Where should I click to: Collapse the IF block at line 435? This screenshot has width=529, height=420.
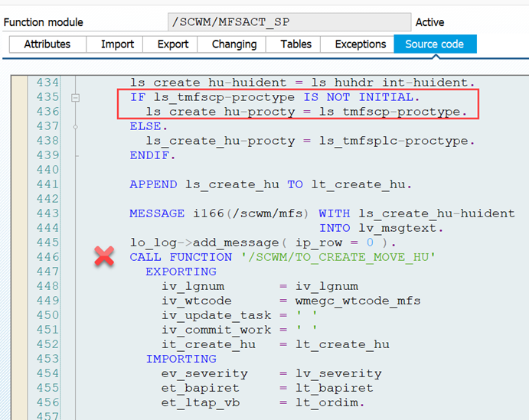point(76,98)
